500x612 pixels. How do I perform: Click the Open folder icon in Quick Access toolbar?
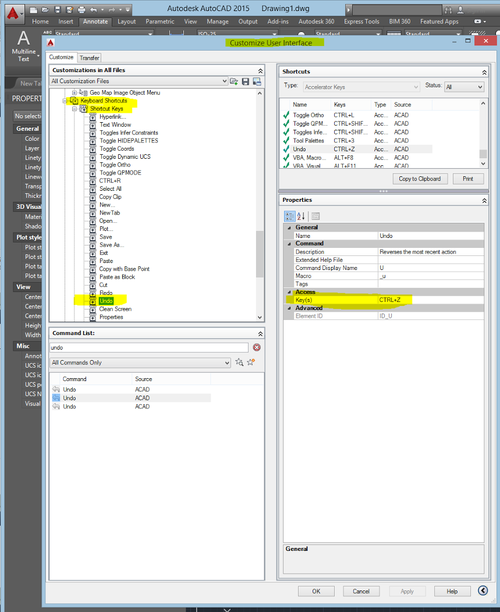coord(45,10)
